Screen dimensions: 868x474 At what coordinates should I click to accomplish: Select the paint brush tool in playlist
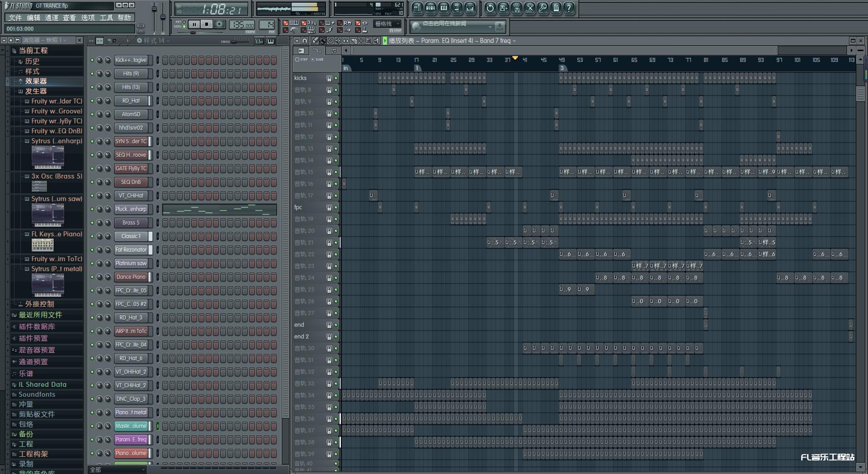click(x=323, y=41)
